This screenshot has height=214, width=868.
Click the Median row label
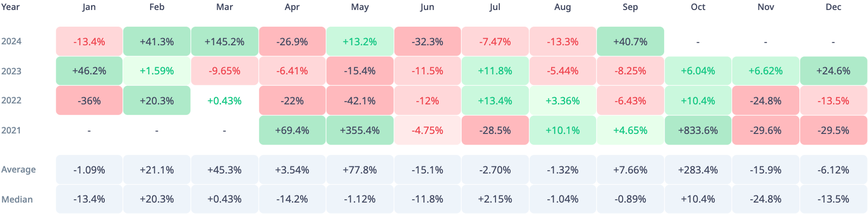17,199
